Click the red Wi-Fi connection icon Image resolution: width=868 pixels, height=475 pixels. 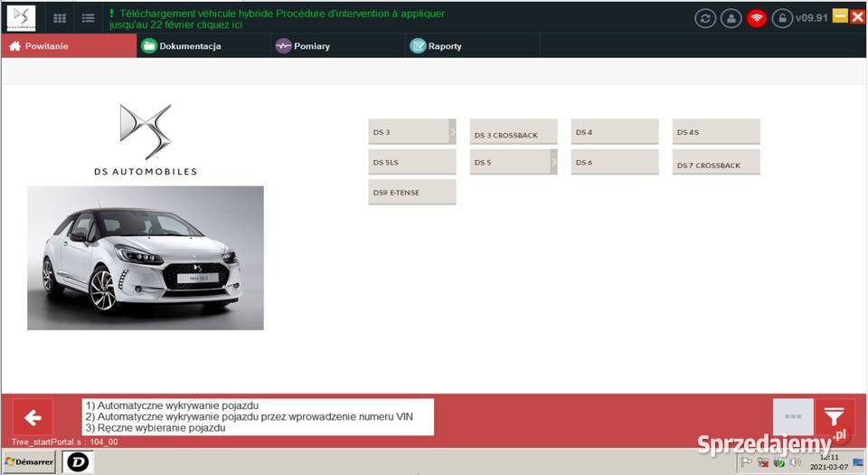756,18
